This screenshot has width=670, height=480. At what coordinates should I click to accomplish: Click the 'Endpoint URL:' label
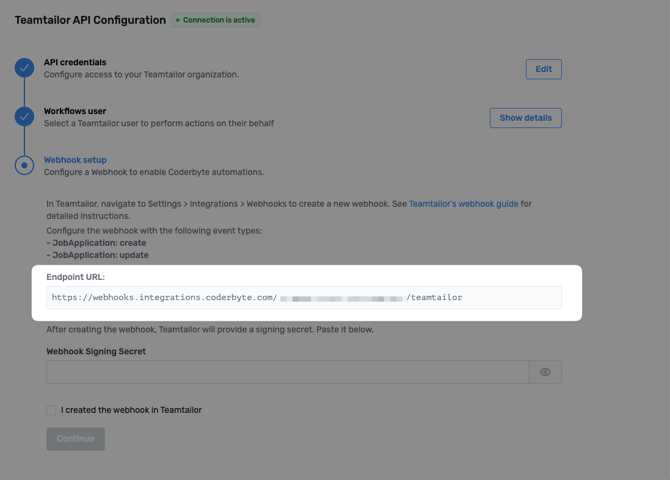[75, 277]
